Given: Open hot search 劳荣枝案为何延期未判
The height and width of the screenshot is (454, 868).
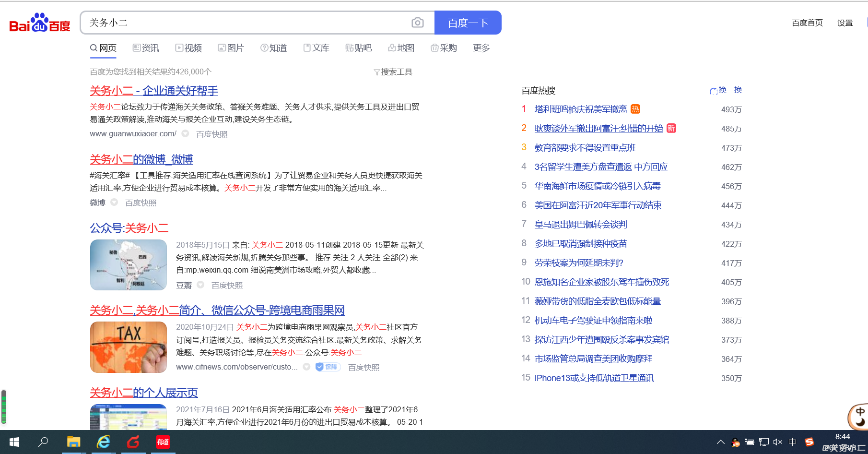Looking at the screenshot, I should tap(579, 263).
